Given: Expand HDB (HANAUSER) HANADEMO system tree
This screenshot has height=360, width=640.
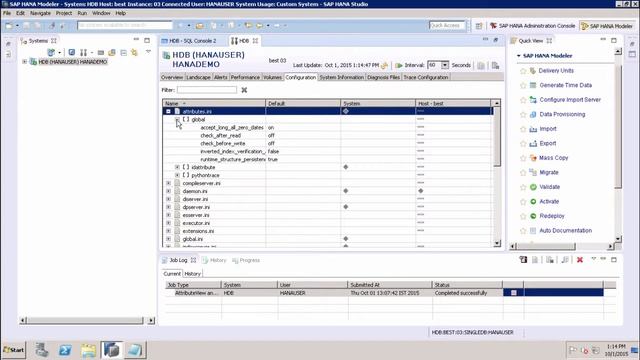Looking at the screenshot, I should point(24,62).
